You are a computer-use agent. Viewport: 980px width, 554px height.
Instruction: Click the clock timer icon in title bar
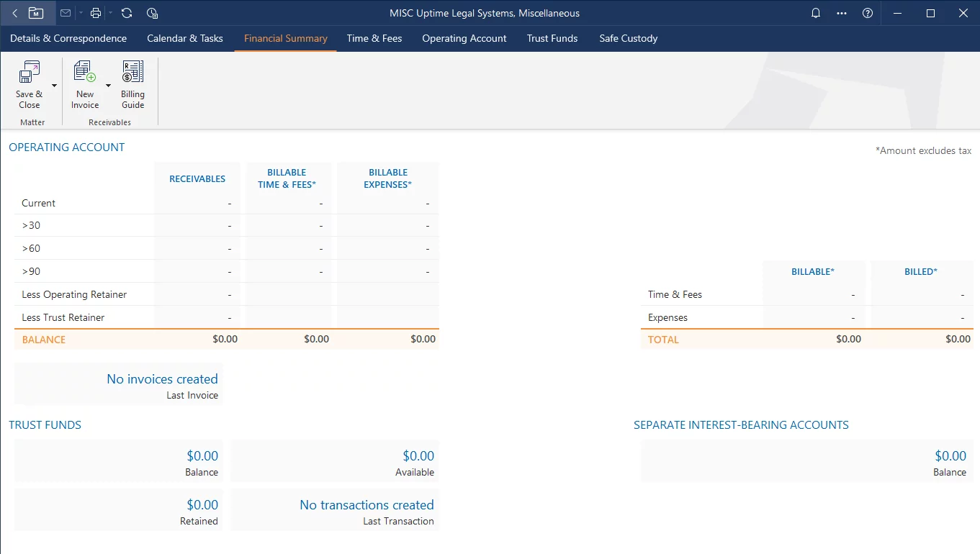[152, 13]
